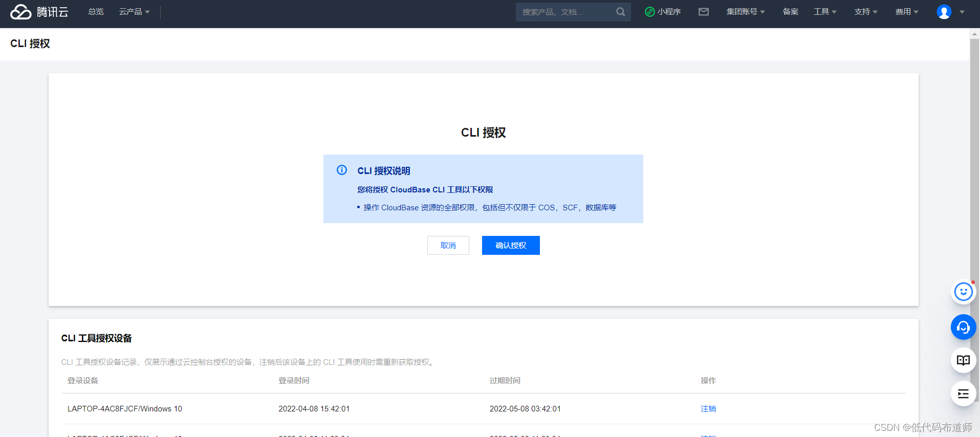Expand the account dropdown arrow beside avatar
Screen dimensions: 980x437
[962, 12]
